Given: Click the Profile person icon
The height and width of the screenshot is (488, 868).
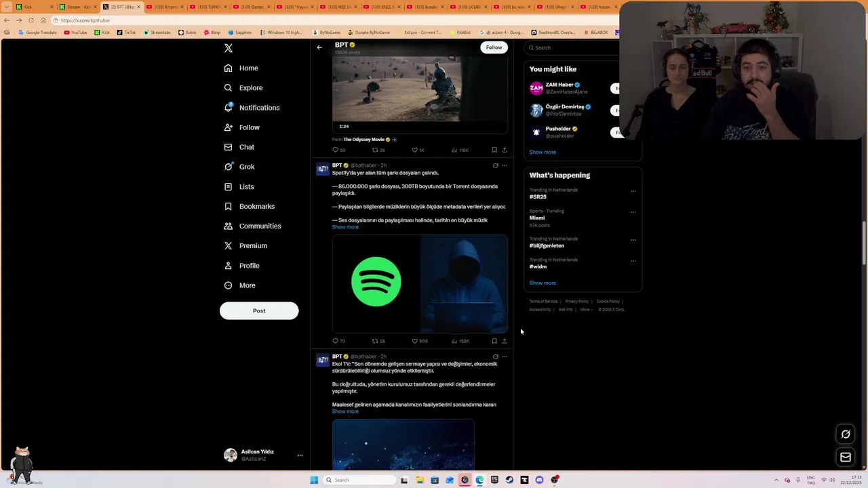Looking at the screenshot, I should pos(229,266).
